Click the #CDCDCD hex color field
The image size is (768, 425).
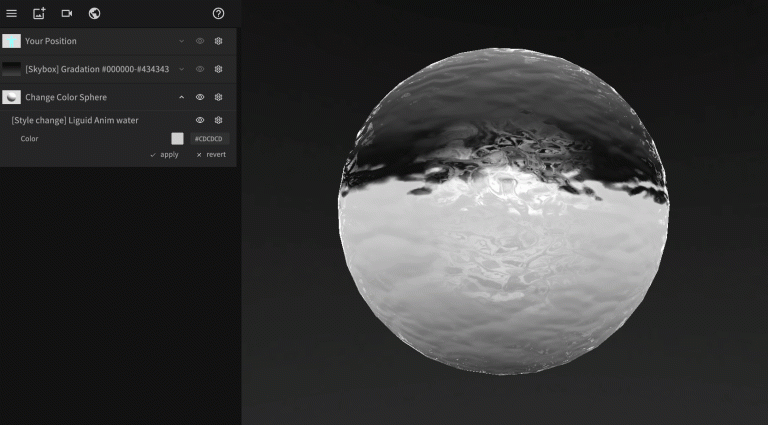tap(209, 139)
